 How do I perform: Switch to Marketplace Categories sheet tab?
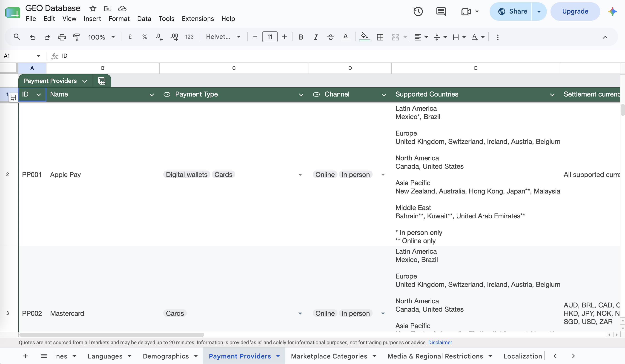329,356
